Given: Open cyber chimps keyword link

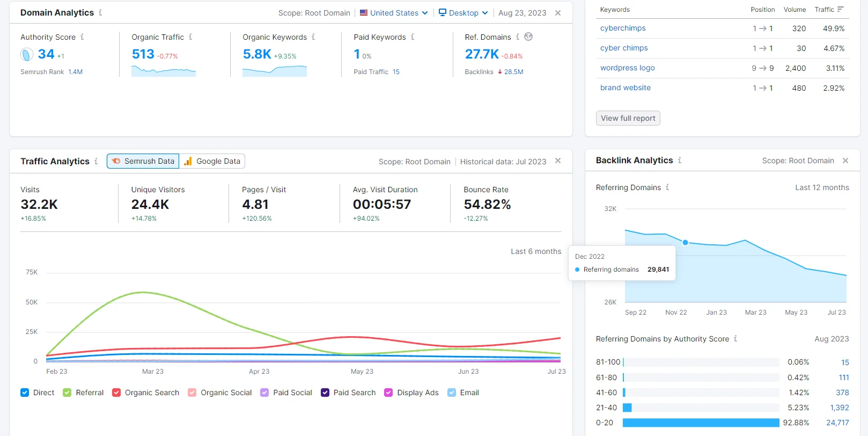Looking at the screenshot, I should [624, 48].
